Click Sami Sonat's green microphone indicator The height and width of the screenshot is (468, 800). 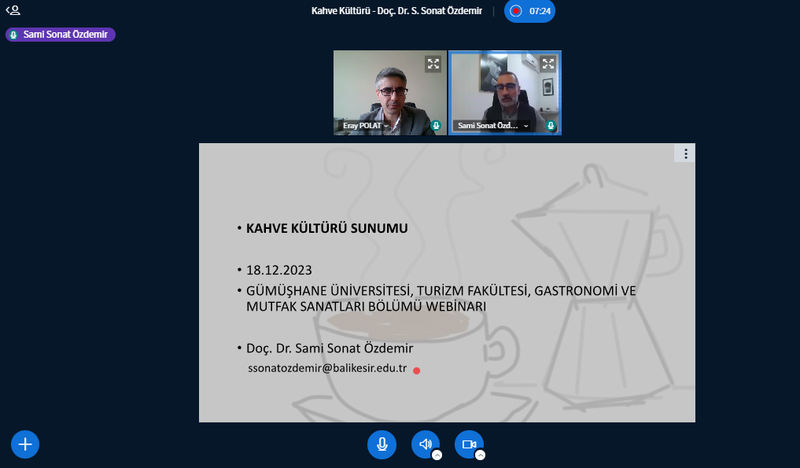551,126
